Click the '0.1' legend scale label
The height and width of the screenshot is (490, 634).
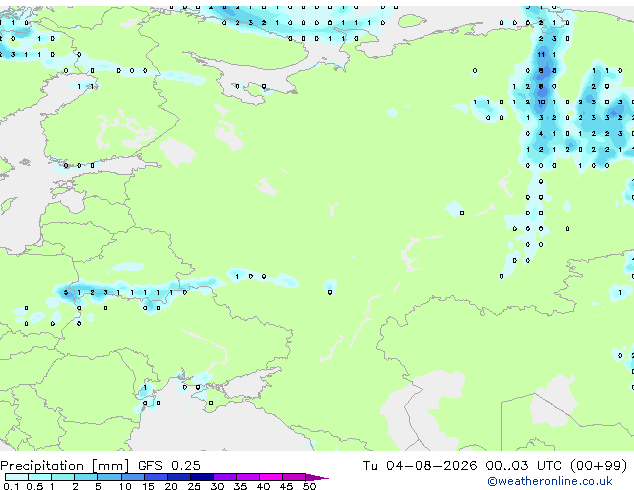click(11, 486)
